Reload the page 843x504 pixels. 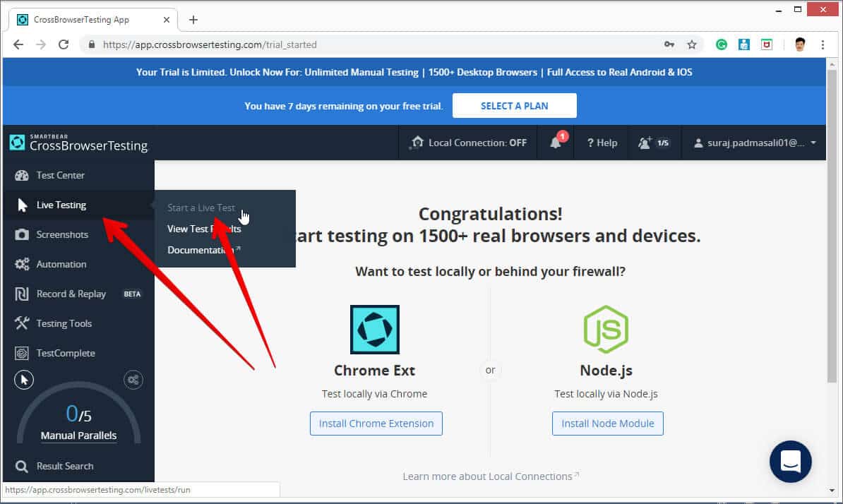(x=64, y=44)
